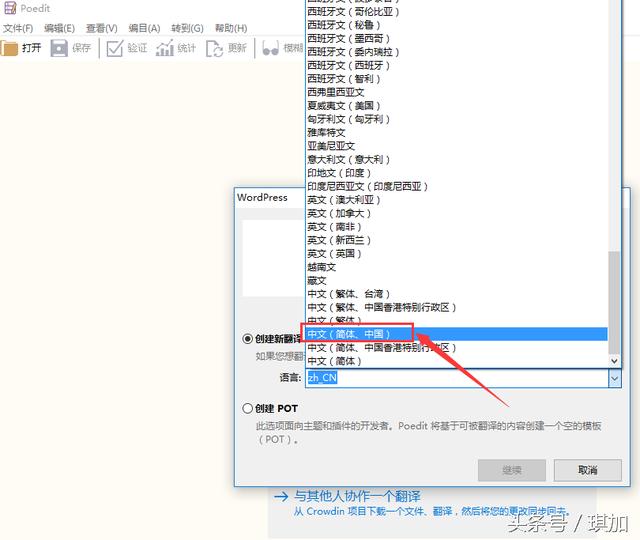Select the 创建新翻译 radio button
Image resolution: width=640 pixels, height=540 pixels.
tap(248, 339)
